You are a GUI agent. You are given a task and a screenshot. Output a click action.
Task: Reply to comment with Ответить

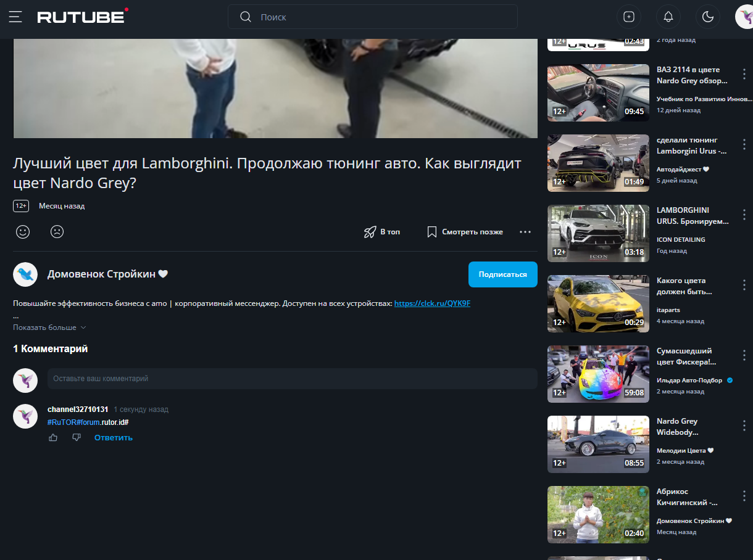[114, 437]
